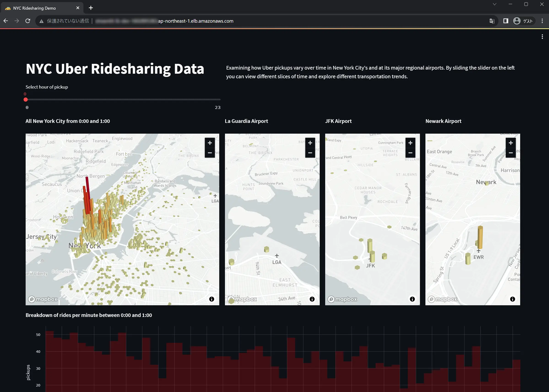The width and height of the screenshot is (549, 392).
Task: Reload the current page
Action: (x=28, y=21)
